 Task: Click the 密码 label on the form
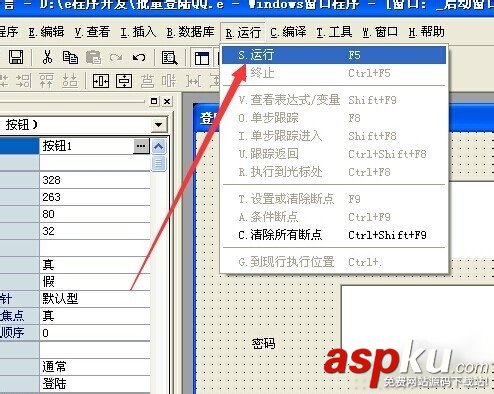[x=264, y=343]
